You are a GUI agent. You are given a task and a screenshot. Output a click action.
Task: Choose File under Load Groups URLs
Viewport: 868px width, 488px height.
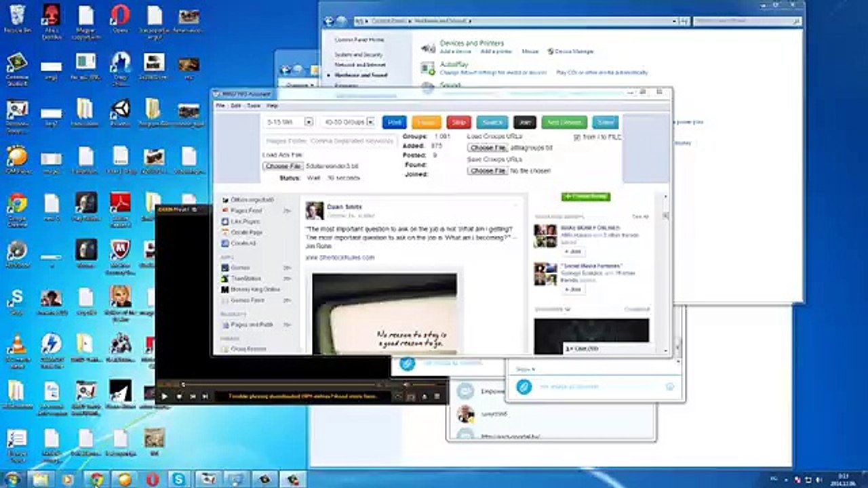pos(488,148)
